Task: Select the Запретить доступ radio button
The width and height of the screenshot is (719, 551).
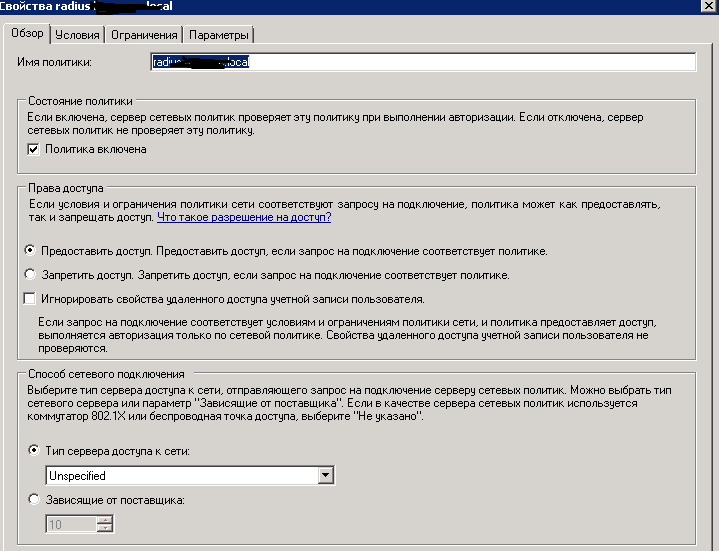Action: (30, 274)
